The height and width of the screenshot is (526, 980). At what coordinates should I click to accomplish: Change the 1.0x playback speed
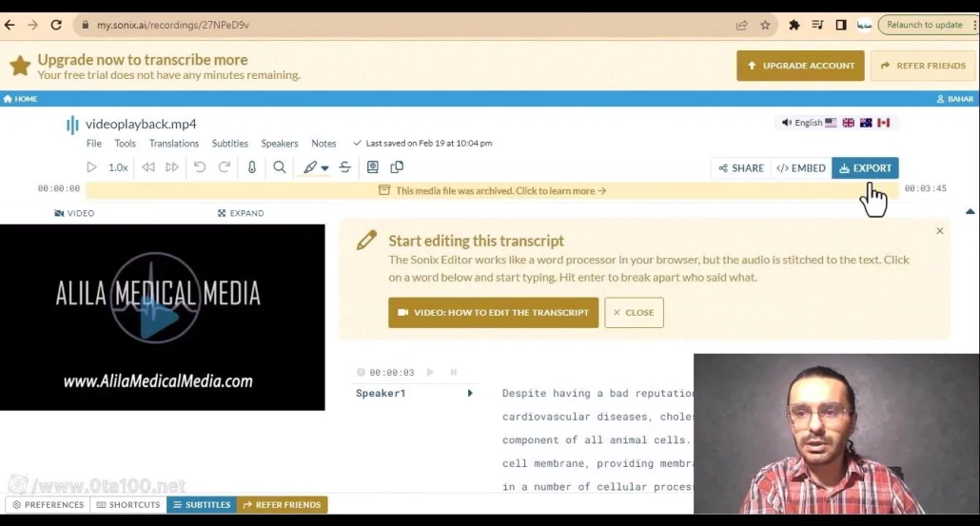point(118,167)
